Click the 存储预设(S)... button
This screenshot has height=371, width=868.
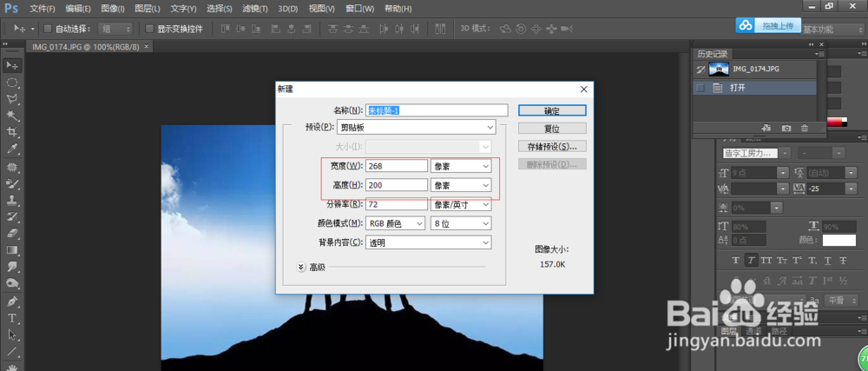(x=552, y=147)
